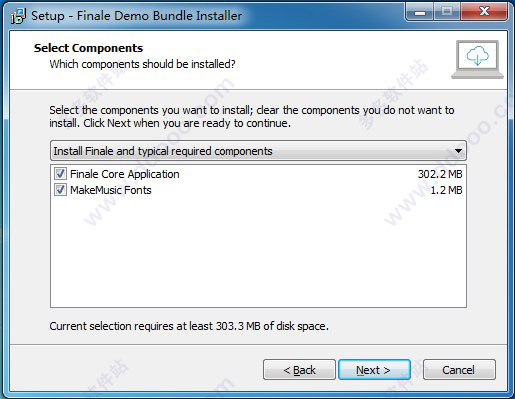Screen dimensions: 515x399
Task: Click the cloud download laptop icon
Action: (477, 60)
